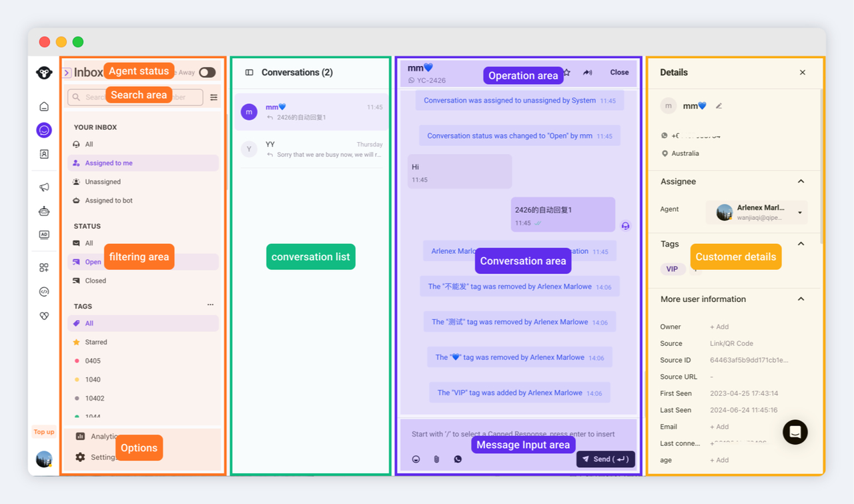Click the Top up button
The height and width of the screenshot is (504, 854).
[44, 432]
